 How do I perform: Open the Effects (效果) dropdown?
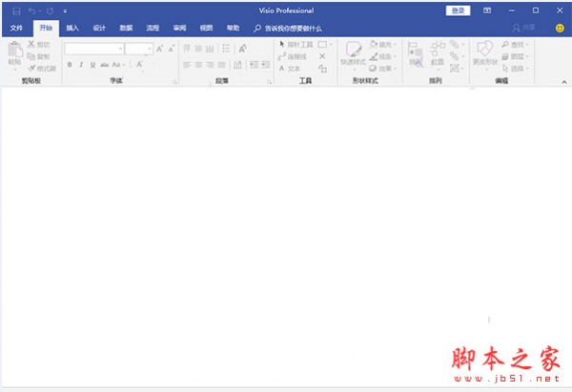coord(382,69)
